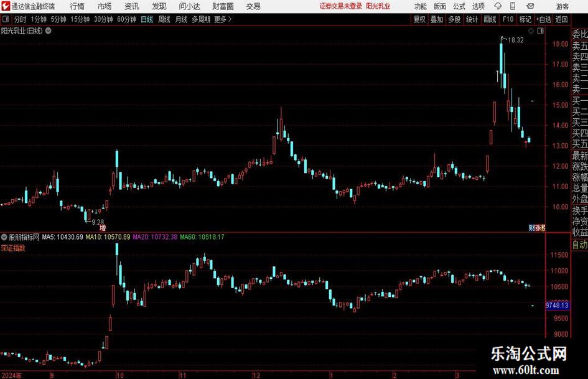Image resolution: width=588 pixels, height=379 pixels.
Task: Open dropdown beside 股朋指标网 indicator name
Action: (4, 236)
